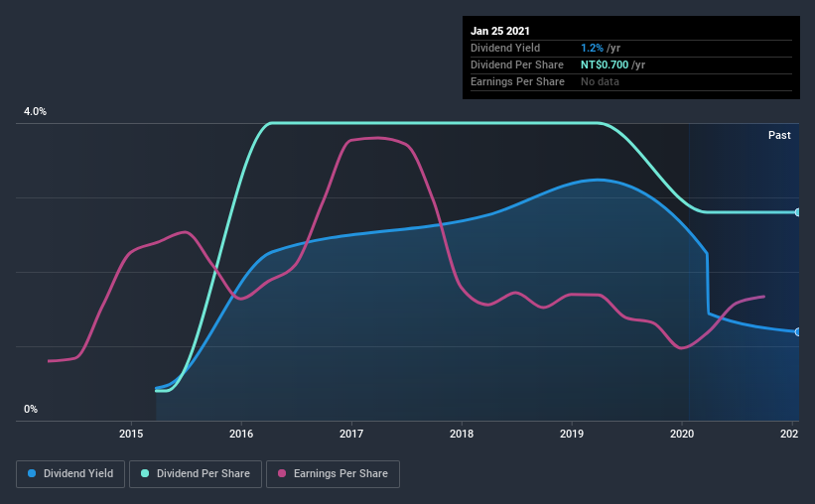
Task: Click the 2020 x-axis label
Action: pos(682,434)
